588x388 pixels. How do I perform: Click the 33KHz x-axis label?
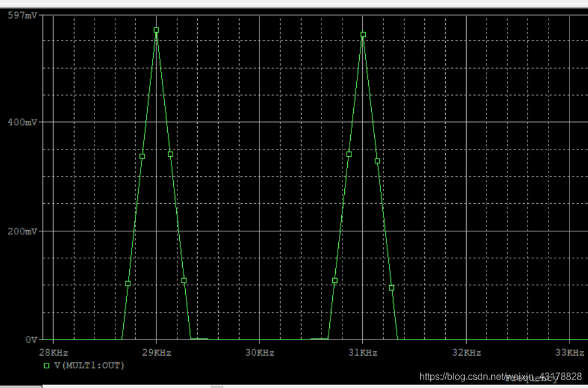[x=569, y=353]
